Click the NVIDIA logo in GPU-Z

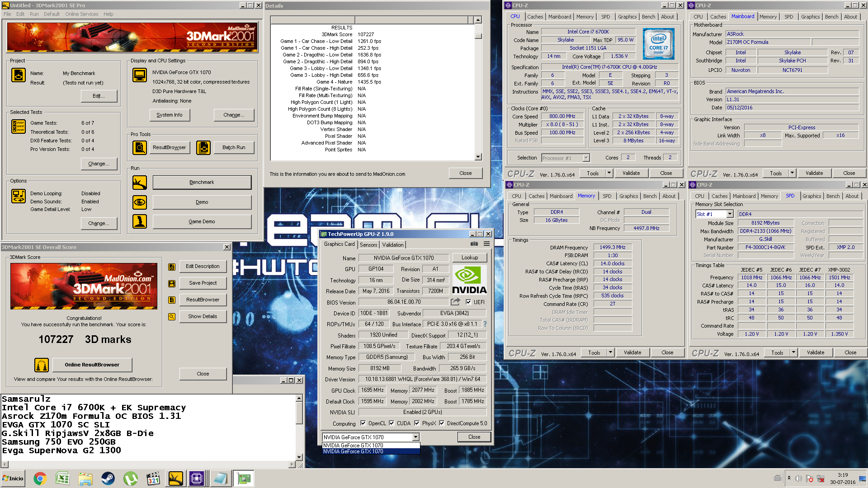(470, 280)
